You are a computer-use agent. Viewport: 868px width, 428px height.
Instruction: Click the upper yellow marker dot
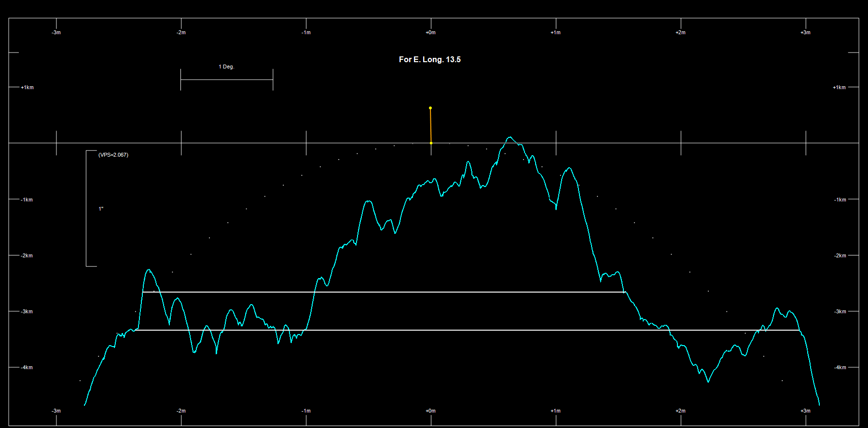pos(430,108)
